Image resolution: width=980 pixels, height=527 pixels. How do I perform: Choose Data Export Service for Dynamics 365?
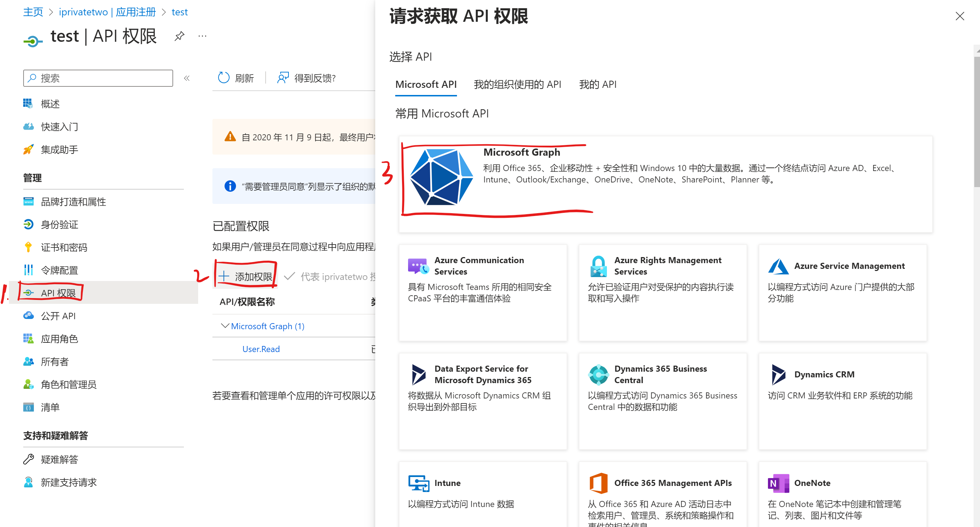[483, 401]
